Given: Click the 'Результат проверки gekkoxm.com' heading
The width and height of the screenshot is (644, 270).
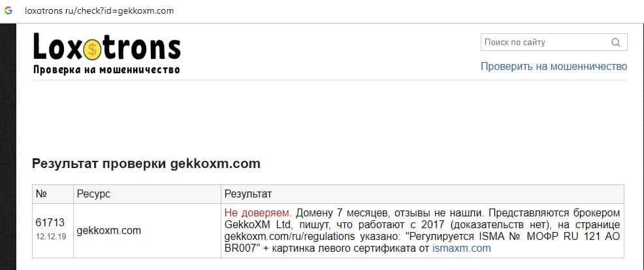Looking at the screenshot, I should click(x=146, y=163).
